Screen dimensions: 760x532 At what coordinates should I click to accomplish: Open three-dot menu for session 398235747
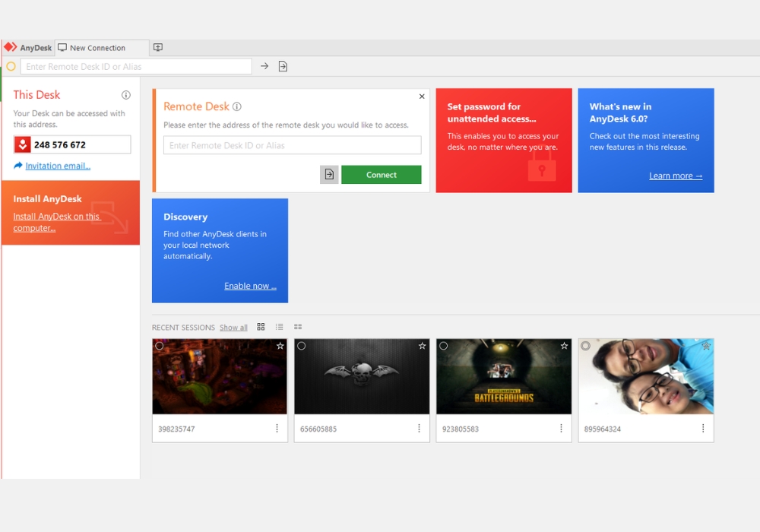pyautogui.click(x=277, y=429)
